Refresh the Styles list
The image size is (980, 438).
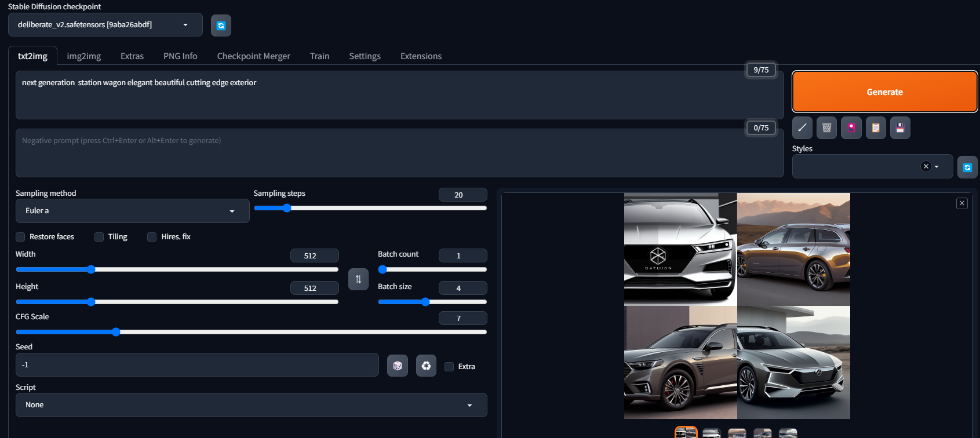pos(967,167)
